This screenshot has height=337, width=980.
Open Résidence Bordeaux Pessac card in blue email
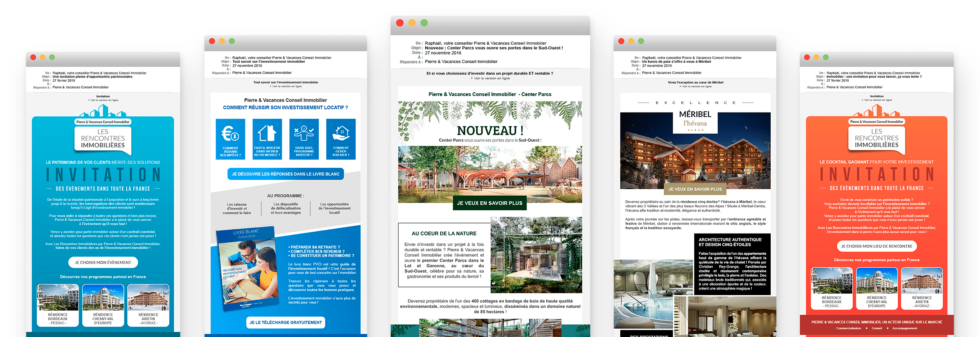tap(58, 305)
